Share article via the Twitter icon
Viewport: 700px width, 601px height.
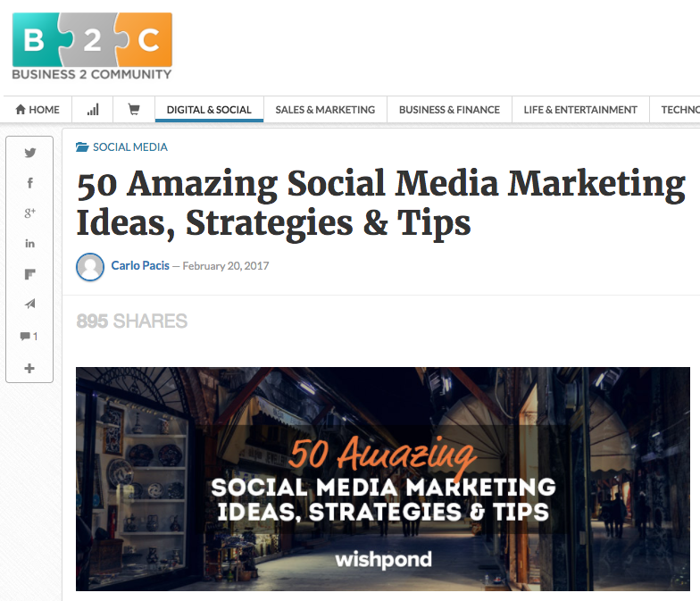click(30, 153)
